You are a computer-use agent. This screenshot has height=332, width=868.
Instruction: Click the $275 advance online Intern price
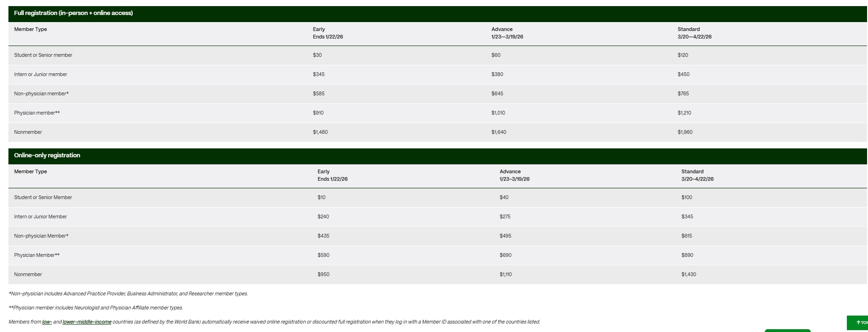505,217
